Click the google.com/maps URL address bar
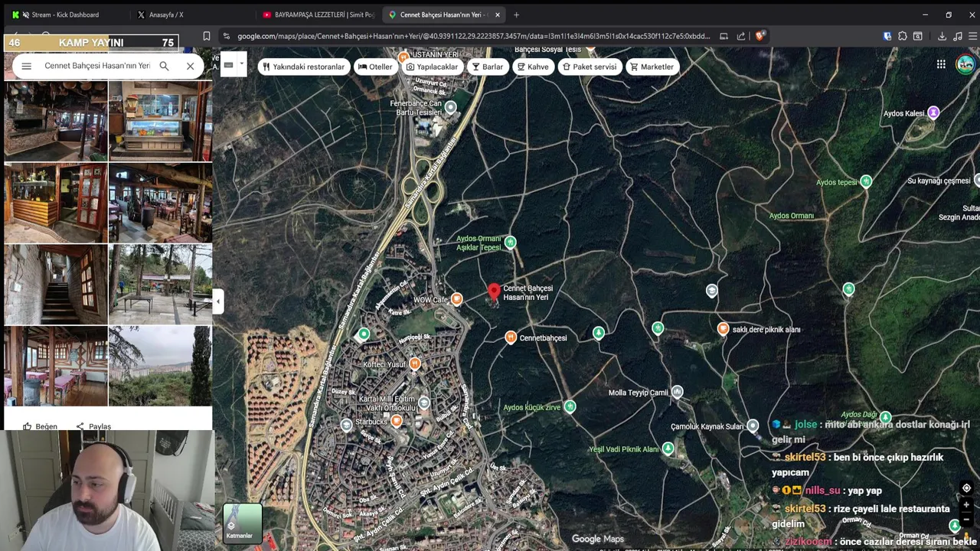The height and width of the screenshot is (551, 980). pos(473,36)
